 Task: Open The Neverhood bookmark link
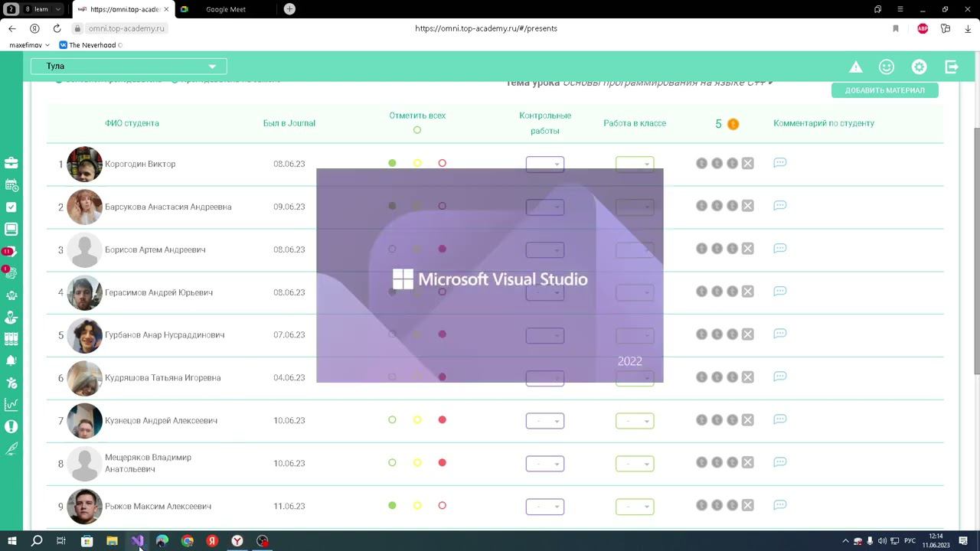pyautogui.click(x=90, y=45)
